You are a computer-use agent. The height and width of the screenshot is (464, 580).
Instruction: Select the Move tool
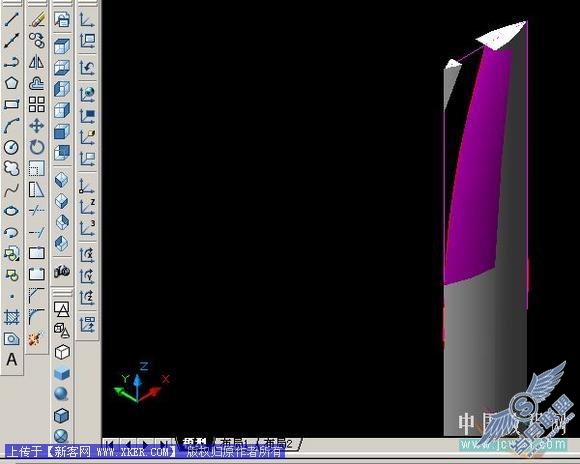37,126
